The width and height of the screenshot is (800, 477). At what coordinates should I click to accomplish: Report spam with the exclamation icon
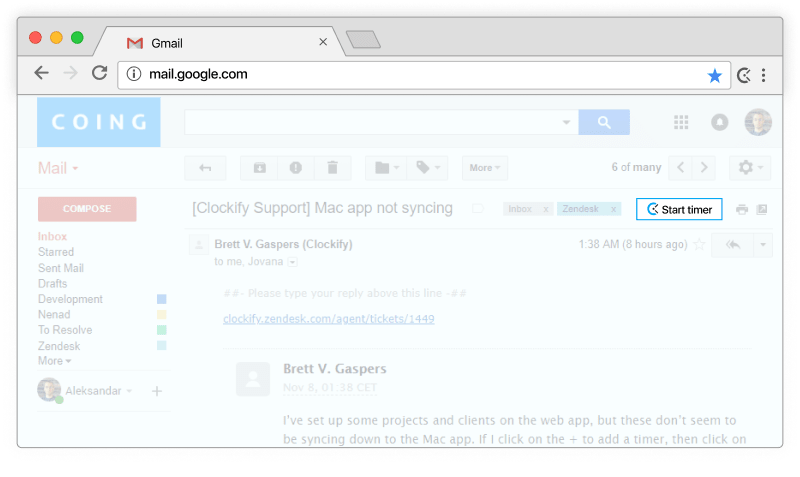coord(296,168)
